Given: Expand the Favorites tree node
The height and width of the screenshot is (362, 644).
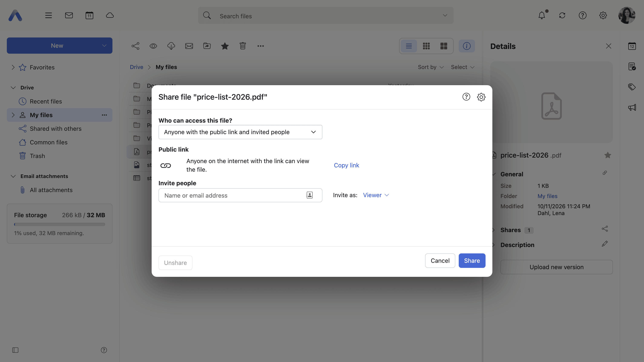Looking at the screenshot, I should click(x=13, y=67).
